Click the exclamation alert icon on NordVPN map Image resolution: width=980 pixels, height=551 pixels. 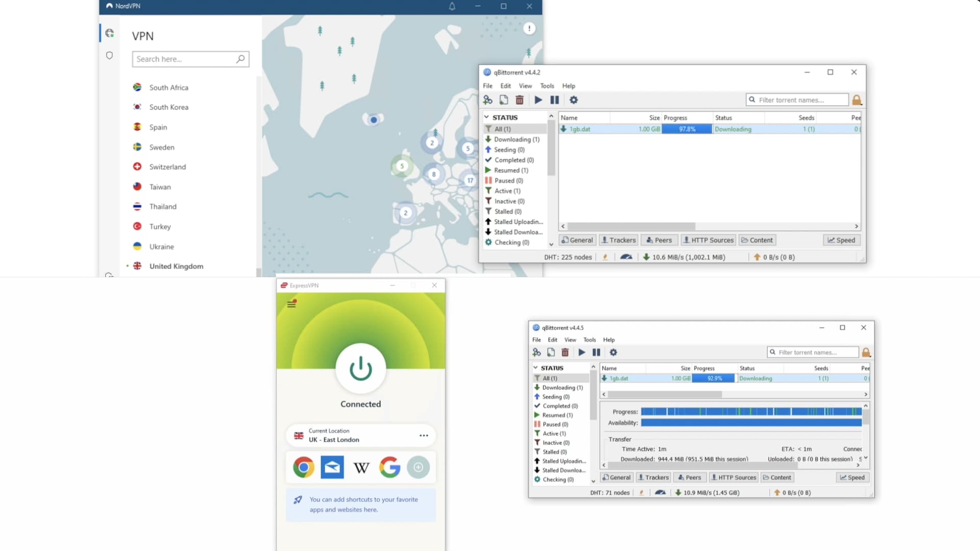529,29
